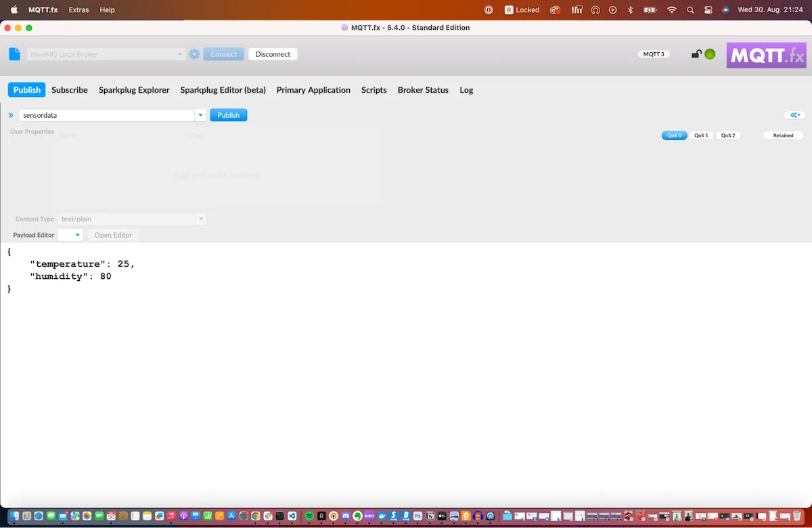Select QoS 1 level

tap(701, 135)
